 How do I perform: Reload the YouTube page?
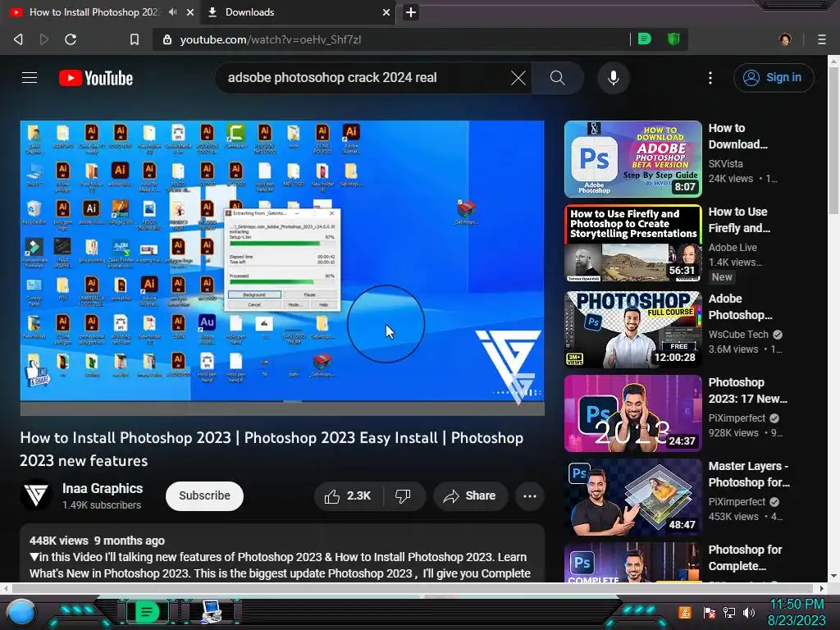click(x=71, y=39)
